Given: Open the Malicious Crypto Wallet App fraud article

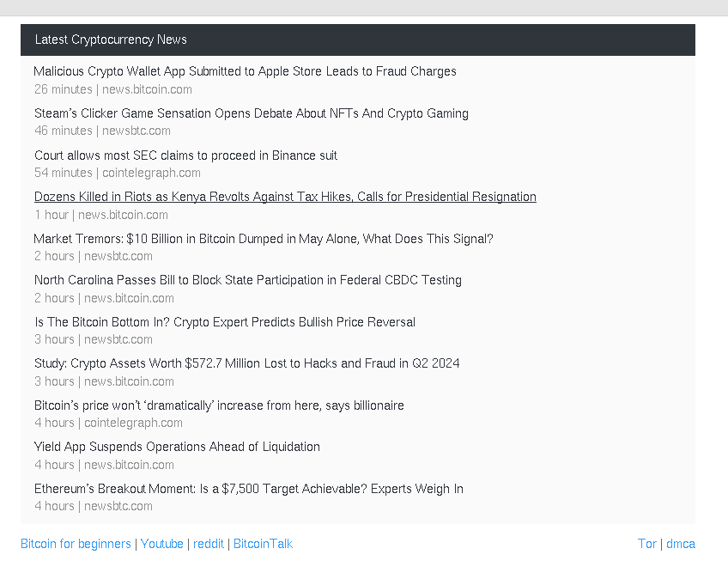Looking at the screenshot, I should pyautogui.click(x=244, y=71).
